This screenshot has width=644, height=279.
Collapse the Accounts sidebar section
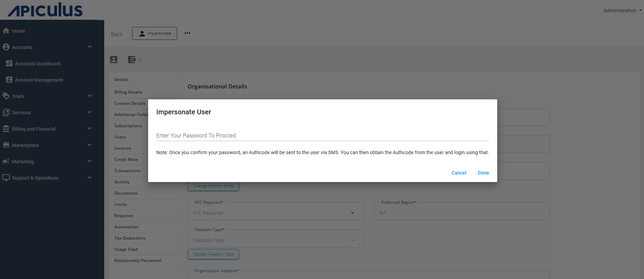click(90, 47)
